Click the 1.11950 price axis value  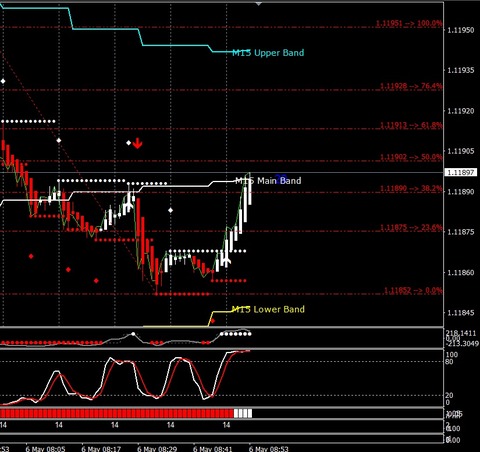coord(460,30)
